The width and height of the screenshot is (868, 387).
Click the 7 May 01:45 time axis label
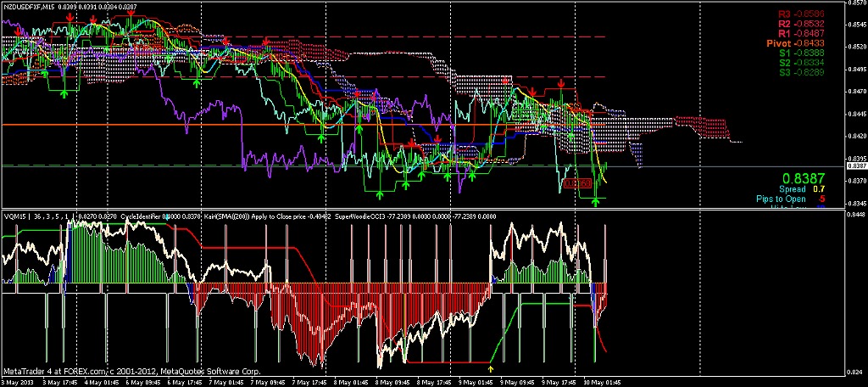click(225, 383)
